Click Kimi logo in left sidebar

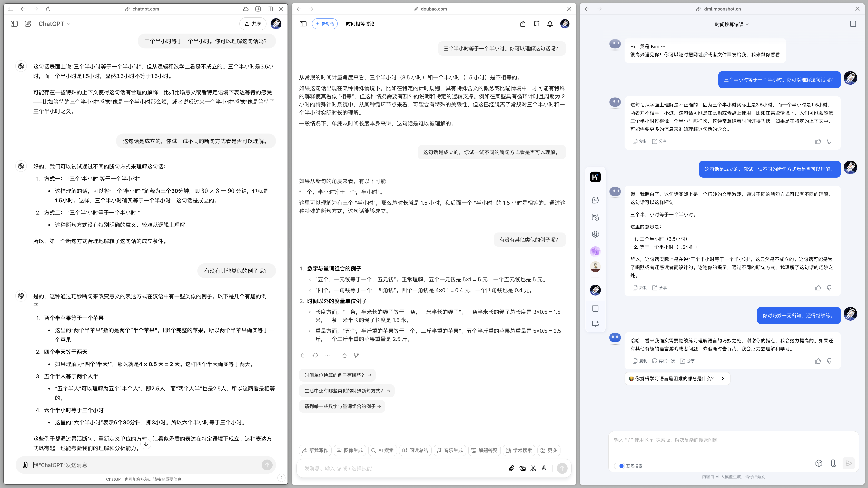click(x=595, y=177)
